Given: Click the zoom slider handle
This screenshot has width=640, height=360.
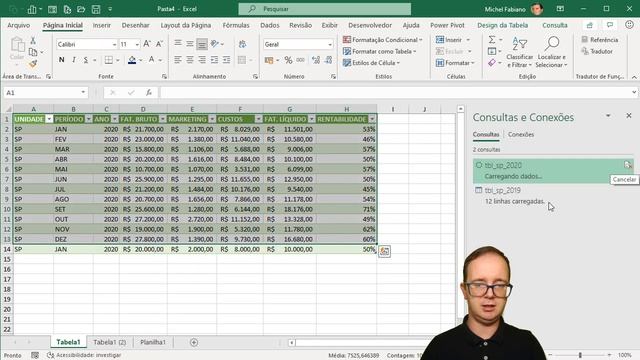Looking at the screenshot, I should coord(580,355).
